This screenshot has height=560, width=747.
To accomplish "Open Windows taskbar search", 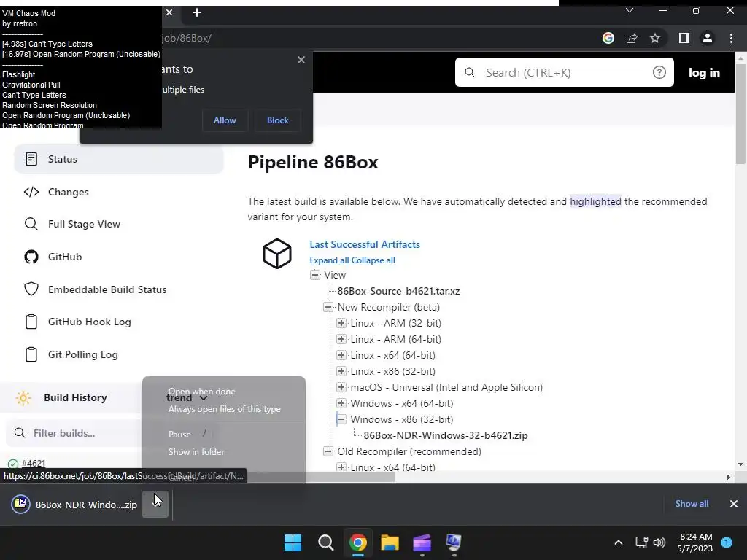I will coord(326,542).
